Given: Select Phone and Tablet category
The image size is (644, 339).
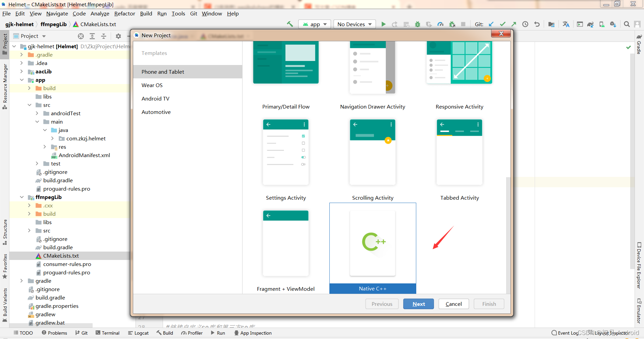Looking at the screenshot, I should click(x=187, y=72).
